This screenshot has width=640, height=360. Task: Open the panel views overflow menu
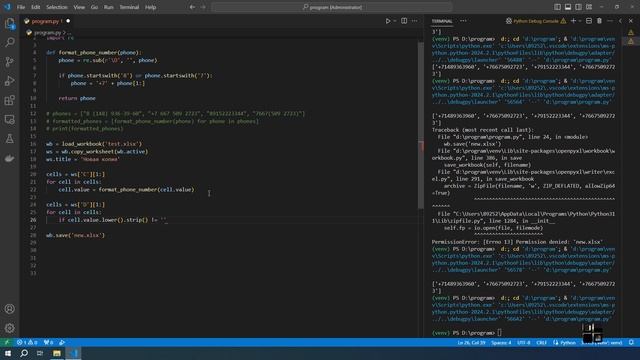(x=463, y=21)
